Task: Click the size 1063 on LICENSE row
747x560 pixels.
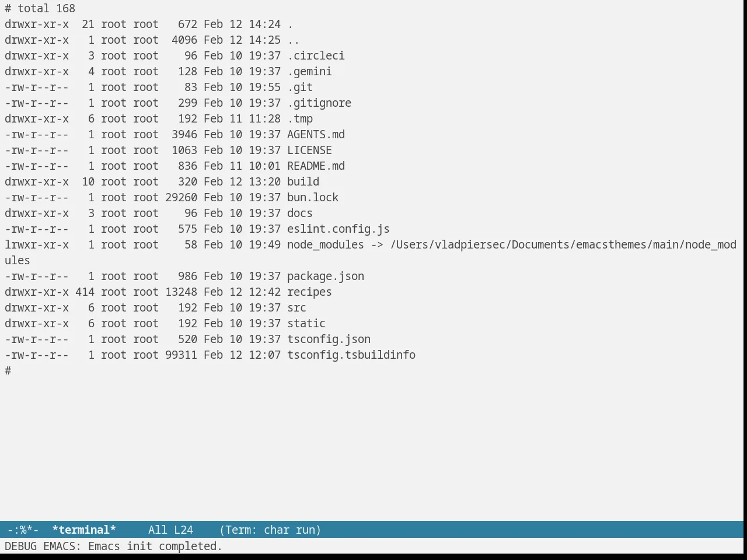Action: pyautogui.click(x=184, y=150)
